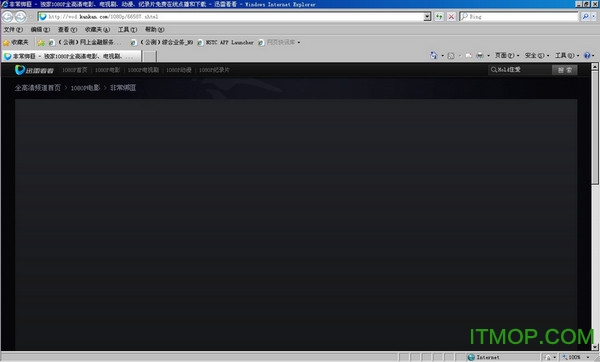Go to the 1080P电视剧 nav link
The image size is (600, 362).
[x=143, y=70]
